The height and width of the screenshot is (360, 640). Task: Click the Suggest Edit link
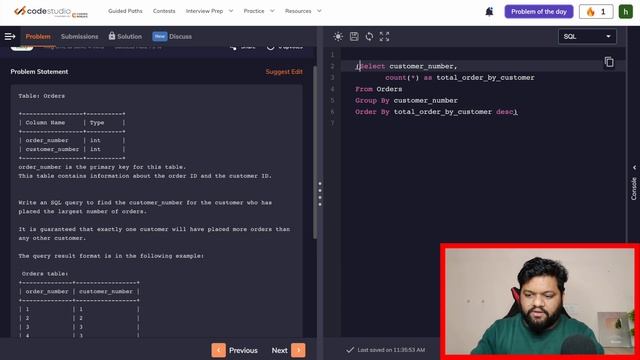(284, 71)
